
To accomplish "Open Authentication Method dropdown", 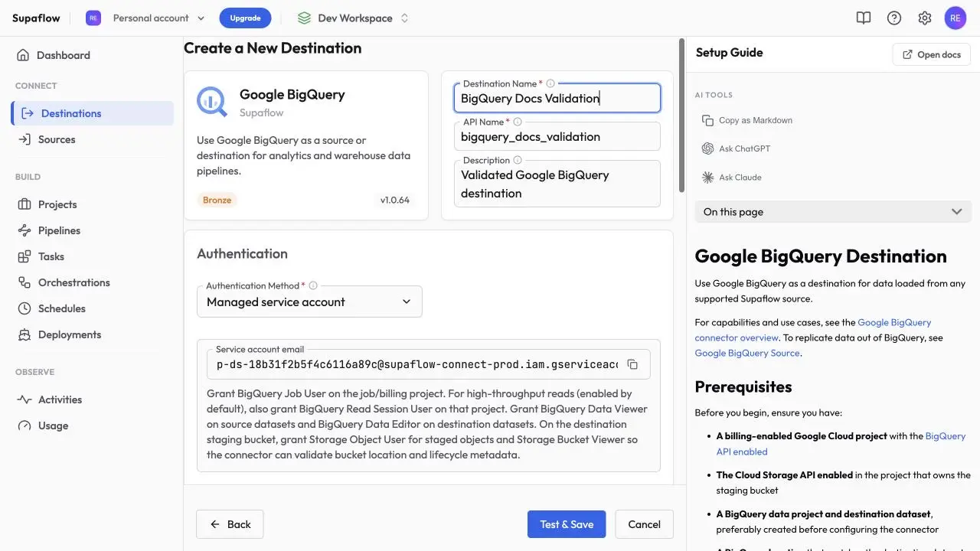I will tap(309, 302).
